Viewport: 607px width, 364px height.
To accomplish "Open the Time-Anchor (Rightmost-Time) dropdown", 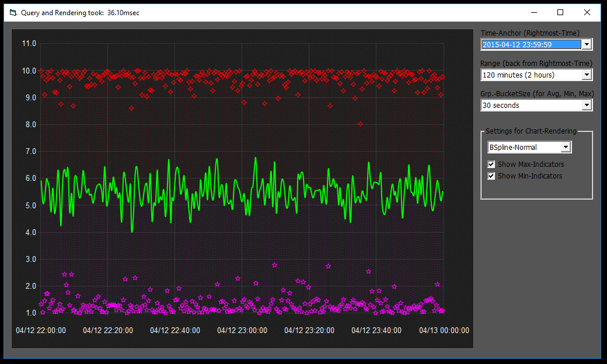I will point(587,44).
